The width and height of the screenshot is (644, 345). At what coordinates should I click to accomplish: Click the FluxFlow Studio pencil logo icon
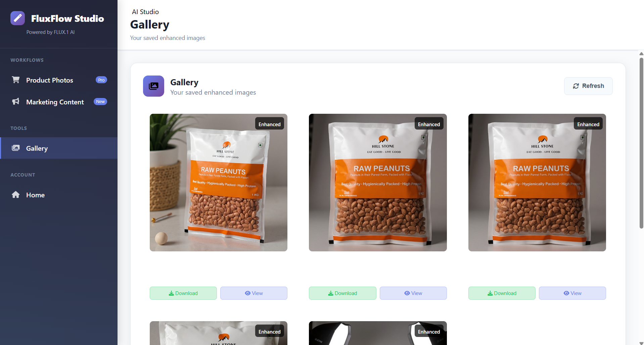[17, 18]
